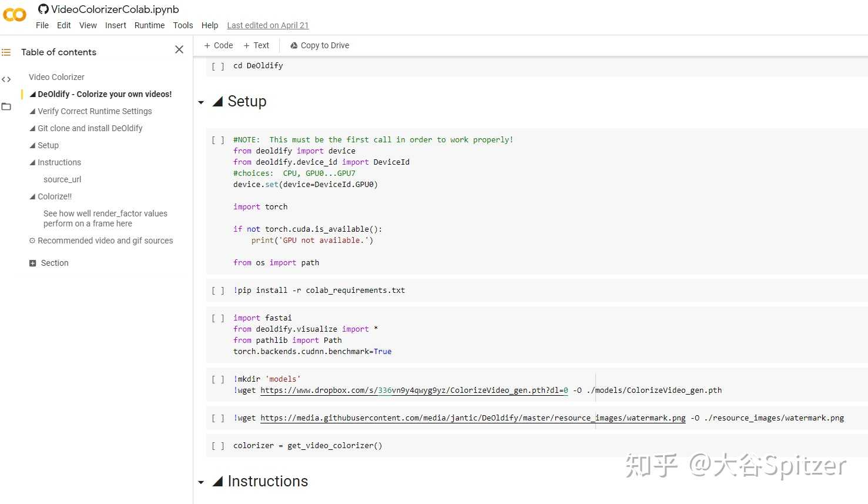Click the Copy to Drive button
The height and width of the screenshot is (504, 868).
[320, 45]
